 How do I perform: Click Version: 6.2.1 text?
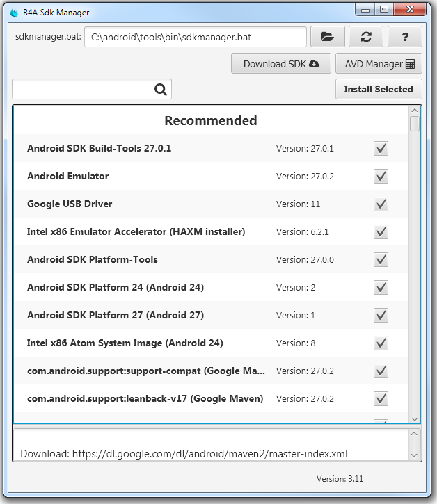pyautogui.click(x=303, y=231)
